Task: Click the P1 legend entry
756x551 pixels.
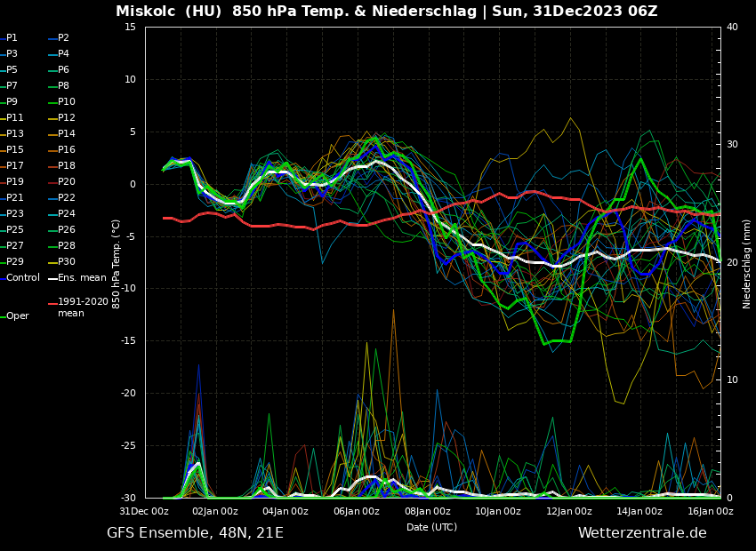Action: (x=12, y=38)
